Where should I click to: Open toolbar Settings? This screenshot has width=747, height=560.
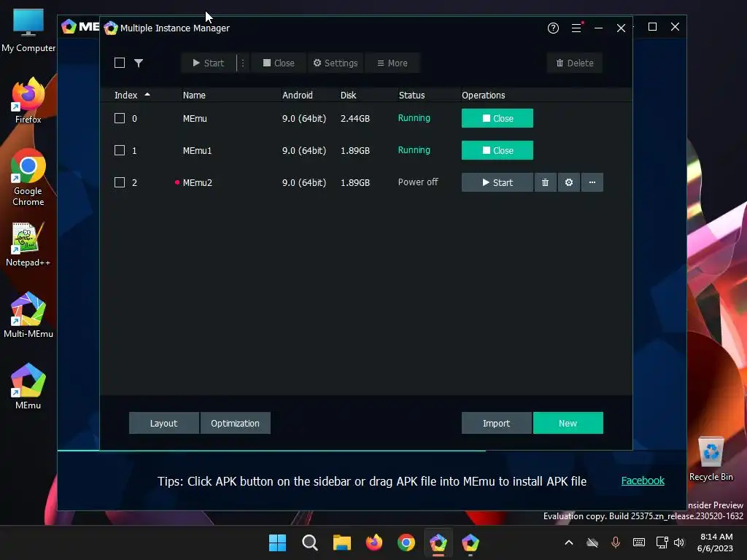click(336, 63)
